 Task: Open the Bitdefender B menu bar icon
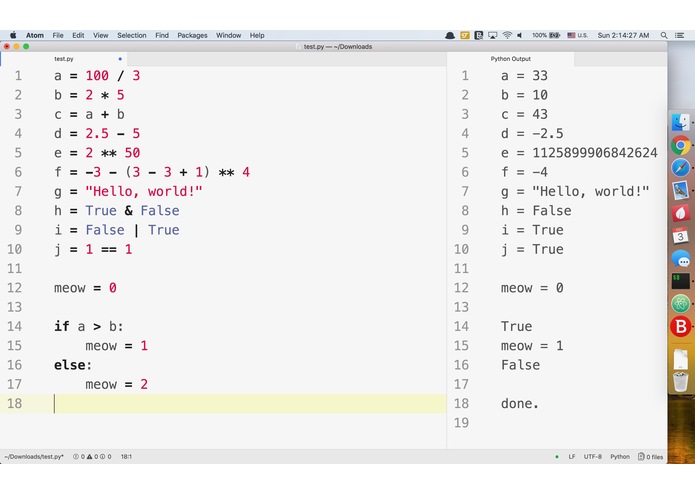[x=479, y=35]
